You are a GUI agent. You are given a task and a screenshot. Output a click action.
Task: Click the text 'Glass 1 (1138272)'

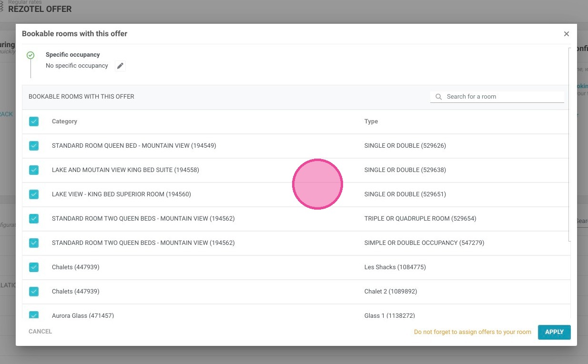tap(390, 315)
